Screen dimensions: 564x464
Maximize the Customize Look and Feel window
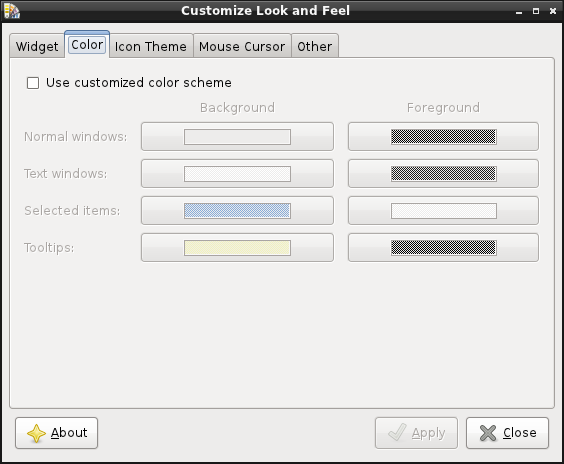click(x=536, y=11)
